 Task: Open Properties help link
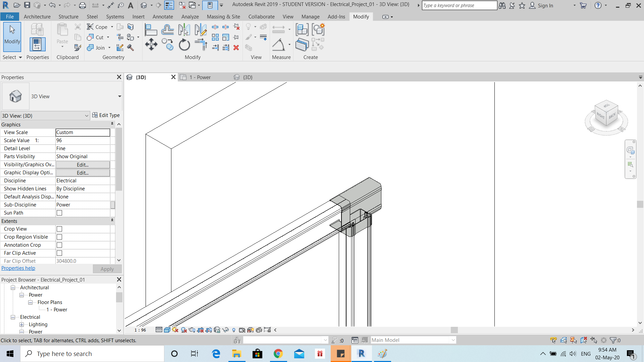coord(18,268)
